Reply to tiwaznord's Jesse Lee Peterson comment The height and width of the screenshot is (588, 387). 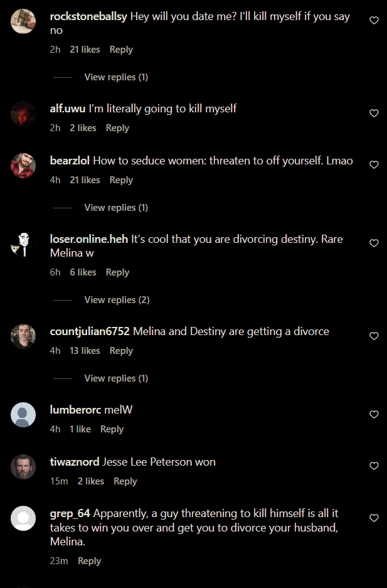point(125,481)
